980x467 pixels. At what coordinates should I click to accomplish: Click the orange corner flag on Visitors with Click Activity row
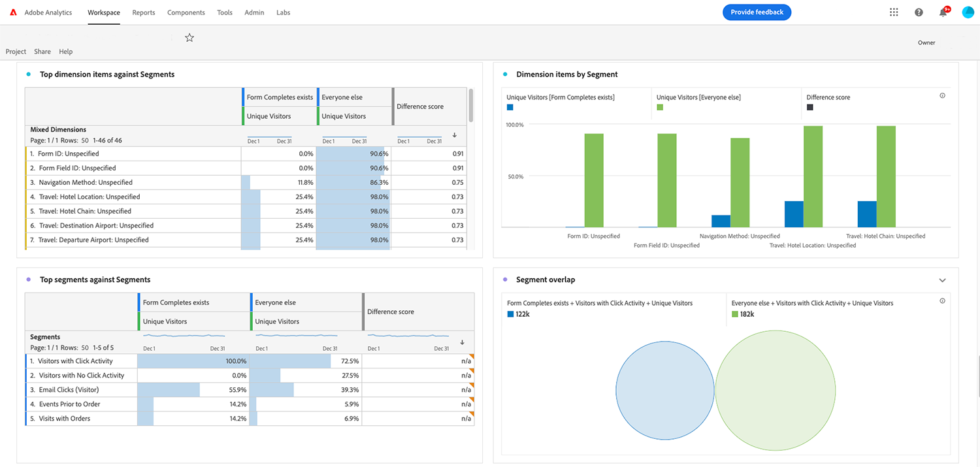coord(471,357)
